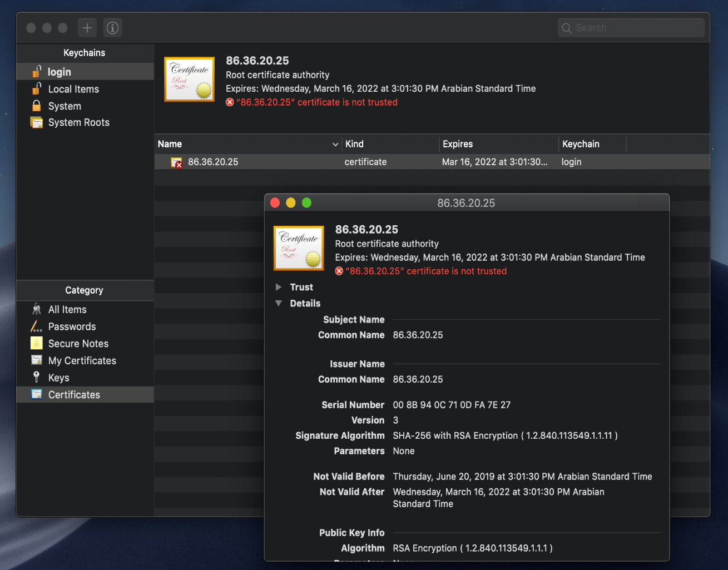Click the red error icon in detail window
Image resolution: width=728 pixels, height=570 pixels.
339,271
